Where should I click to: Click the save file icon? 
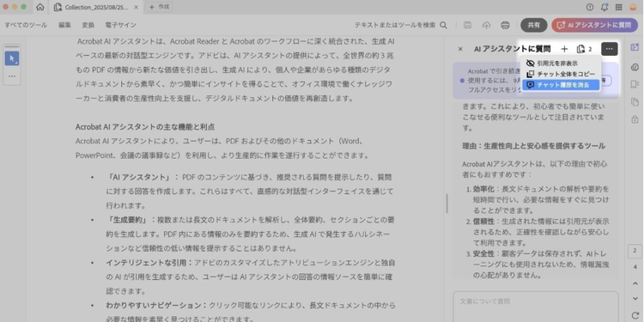(x=467, y=25)
